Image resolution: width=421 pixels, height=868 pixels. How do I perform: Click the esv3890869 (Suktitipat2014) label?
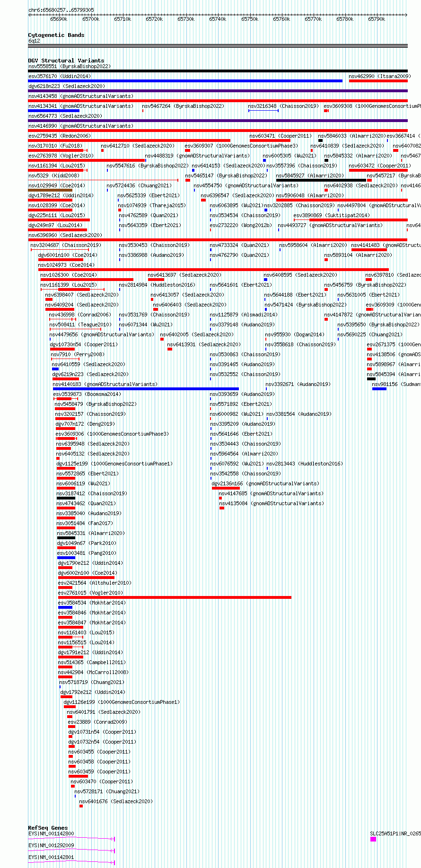332,215
